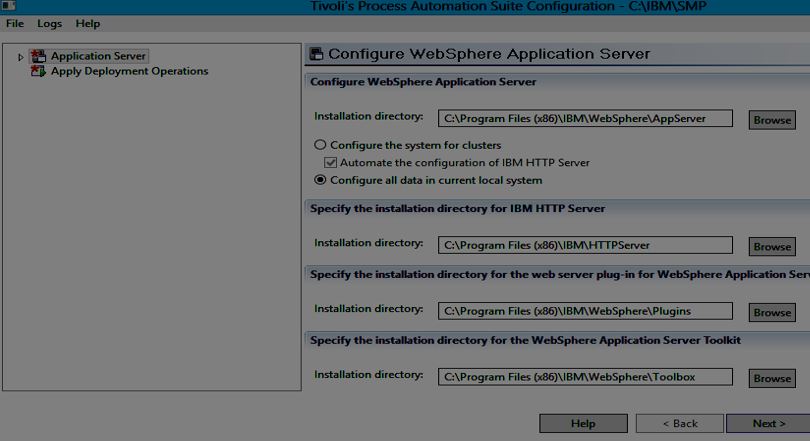The image size is (810, 441).
Task: Click the Application Server tree icon
Action: 39,56
